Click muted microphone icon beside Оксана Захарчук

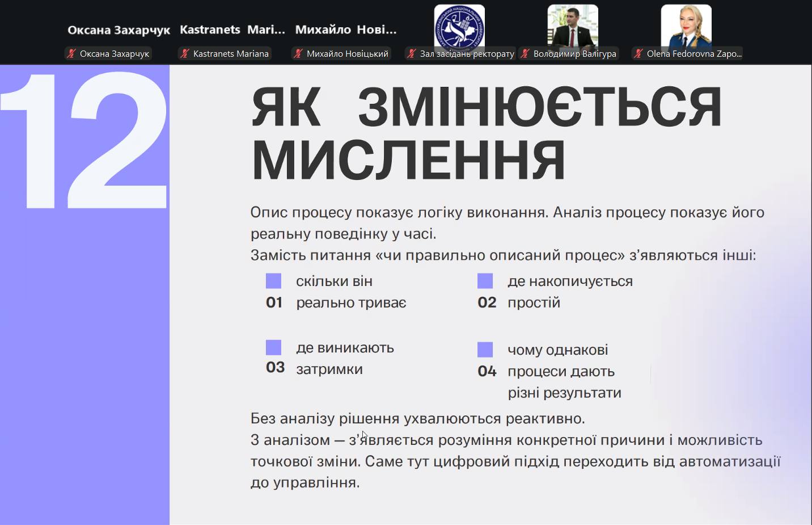(x=71, y=54)
